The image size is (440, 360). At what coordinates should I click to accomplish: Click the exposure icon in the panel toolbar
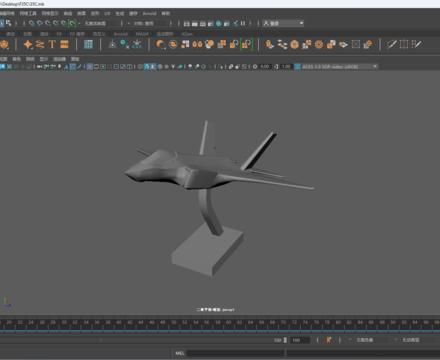255,67
